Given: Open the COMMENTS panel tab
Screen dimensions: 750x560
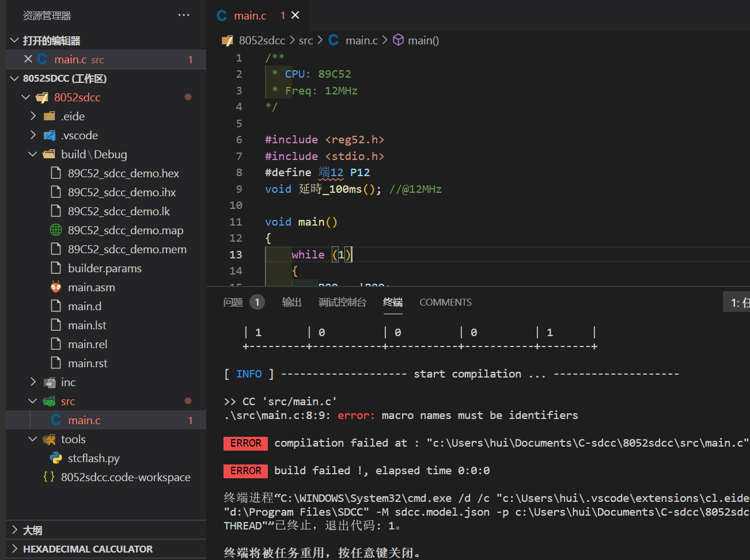Looking at the screenshot, I should [445, 302].
